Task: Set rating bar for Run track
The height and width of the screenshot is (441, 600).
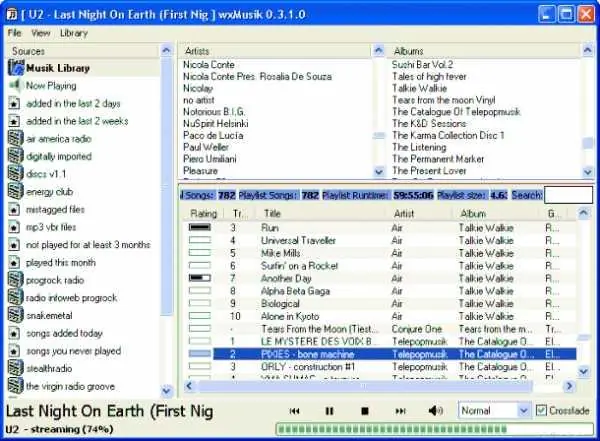Action: coord(200,227)
